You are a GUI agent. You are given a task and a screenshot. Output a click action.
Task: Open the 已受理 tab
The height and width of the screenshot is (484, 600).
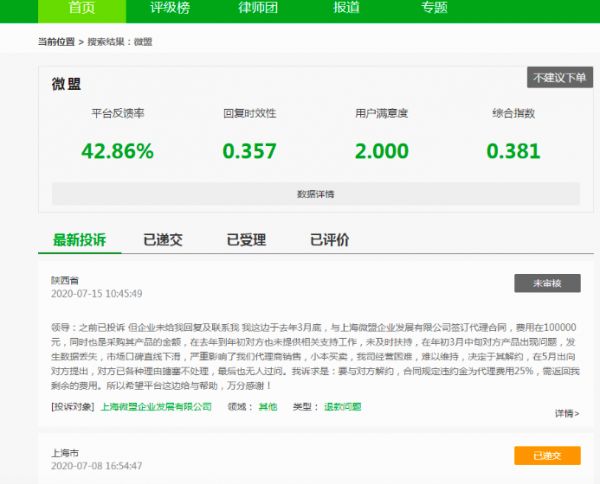tap(246, 240)
